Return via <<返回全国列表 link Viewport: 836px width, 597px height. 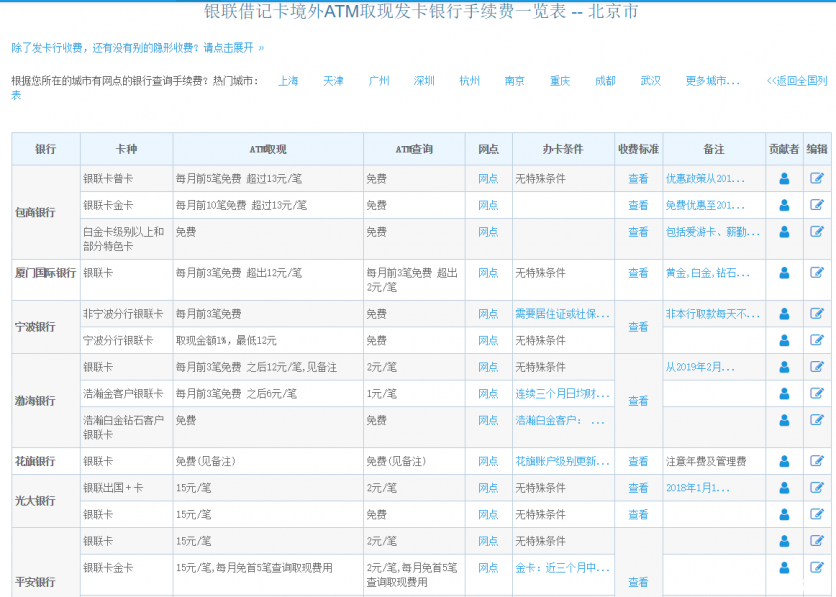pyautogui.click(x=797, y=81)
